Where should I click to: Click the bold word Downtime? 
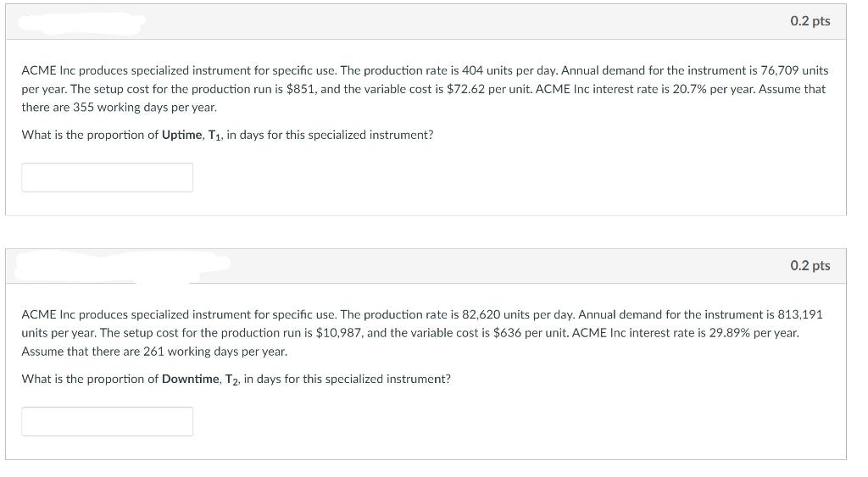[191, 379]
